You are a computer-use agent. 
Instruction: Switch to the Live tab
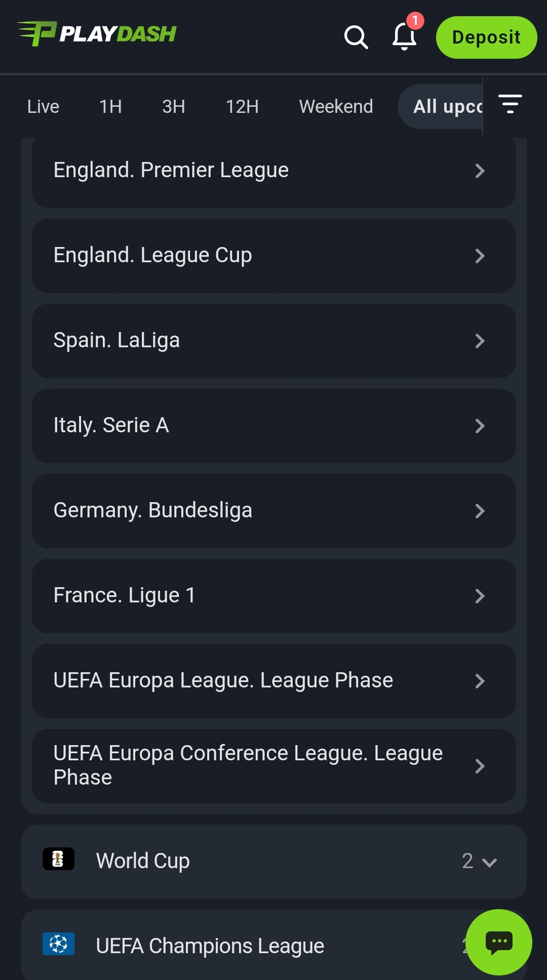click(x=44, y=107)
